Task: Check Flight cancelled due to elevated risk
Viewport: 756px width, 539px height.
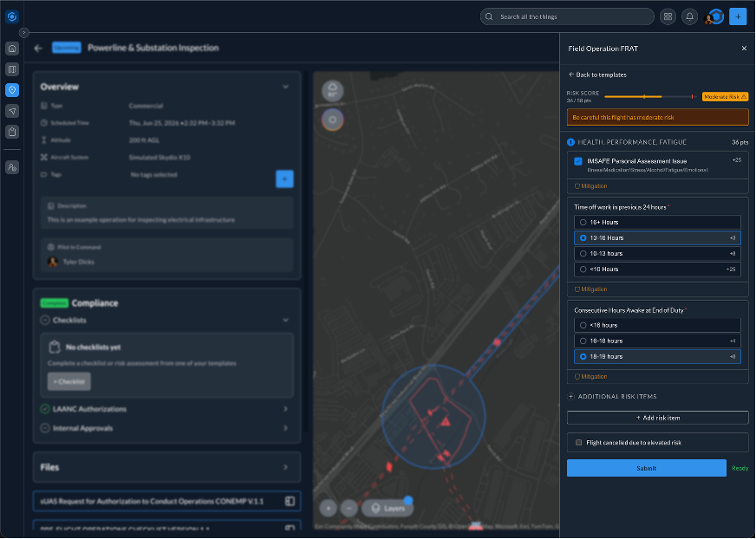Action: click(x=578, y=443)
